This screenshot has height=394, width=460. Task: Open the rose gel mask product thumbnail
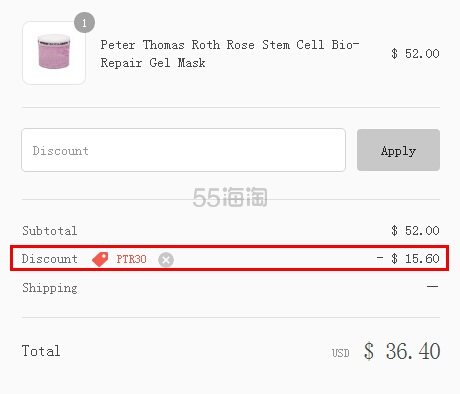point(54,53)
